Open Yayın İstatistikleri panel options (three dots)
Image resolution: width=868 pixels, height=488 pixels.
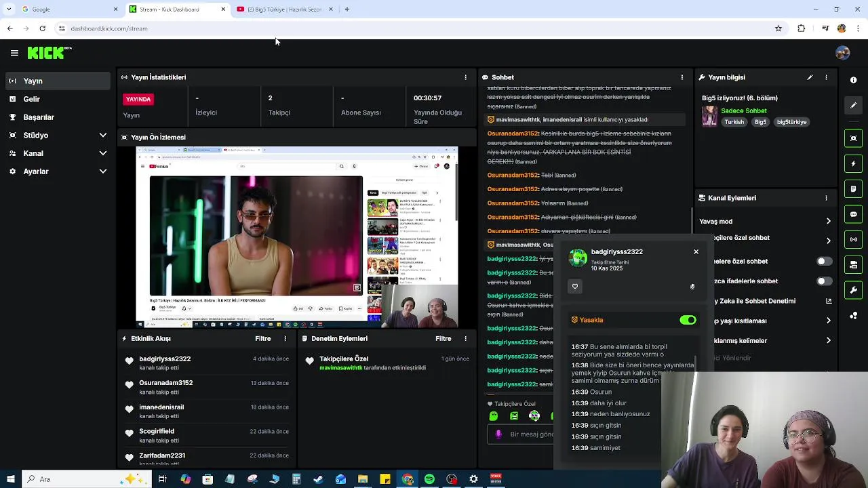(x=465, y=77)
